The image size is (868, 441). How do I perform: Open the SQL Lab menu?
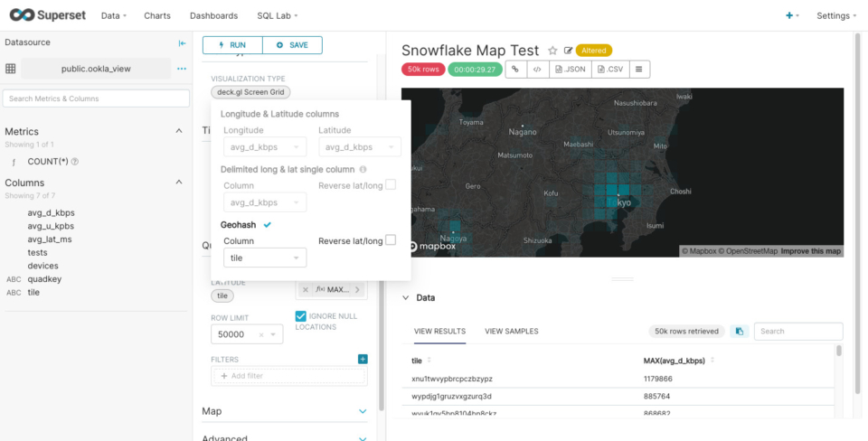tap(278, 15)
